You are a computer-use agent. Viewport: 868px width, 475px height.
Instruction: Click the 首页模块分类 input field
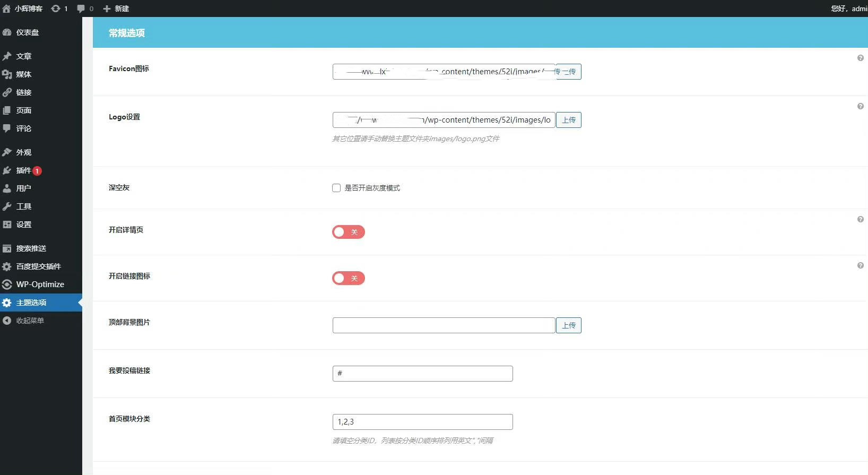coord(422,422)
